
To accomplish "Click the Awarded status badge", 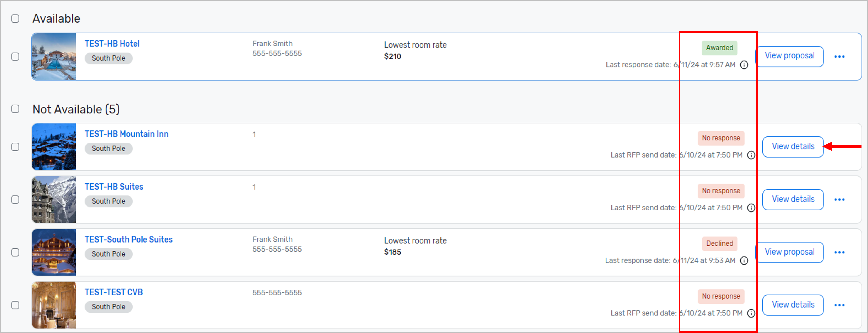I will click(x=720, y=48).
